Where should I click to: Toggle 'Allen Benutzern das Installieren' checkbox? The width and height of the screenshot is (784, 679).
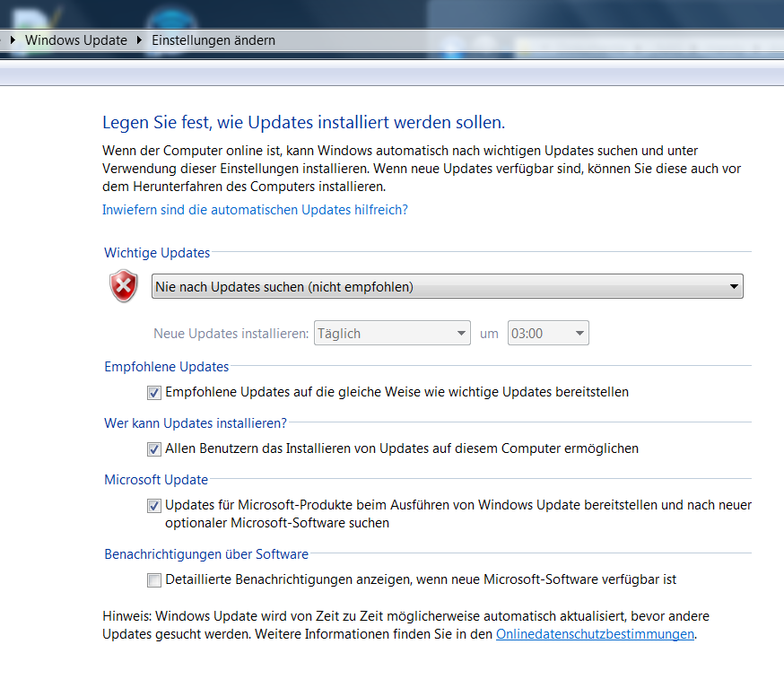point(154,449)
